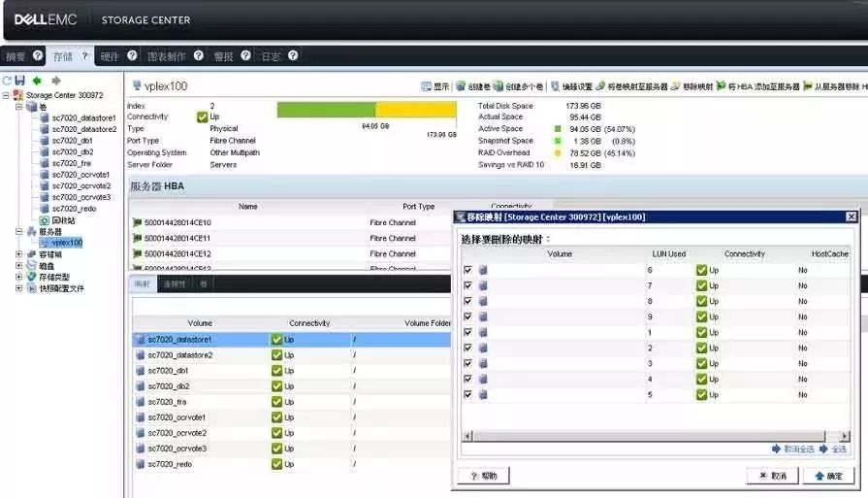Click the 全选 select all link
The image size is (868, 498).
[x=833, y=448]
